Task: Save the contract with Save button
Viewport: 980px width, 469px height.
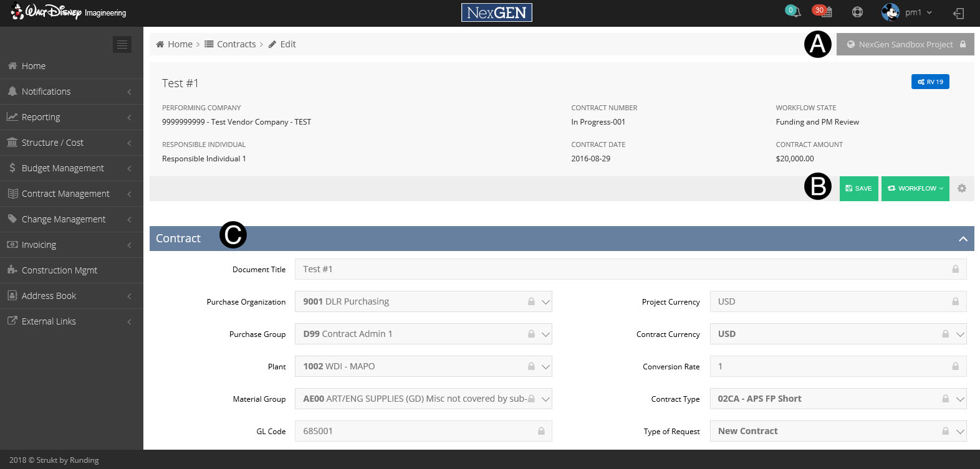Action: [x=858, y=188]
